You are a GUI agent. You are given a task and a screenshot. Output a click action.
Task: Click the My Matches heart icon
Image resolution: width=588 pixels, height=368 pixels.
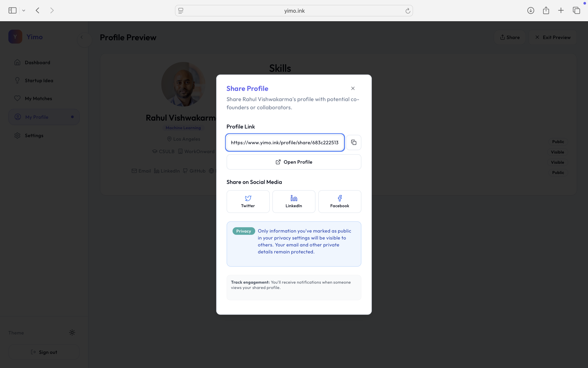click(x=17, y=98)
